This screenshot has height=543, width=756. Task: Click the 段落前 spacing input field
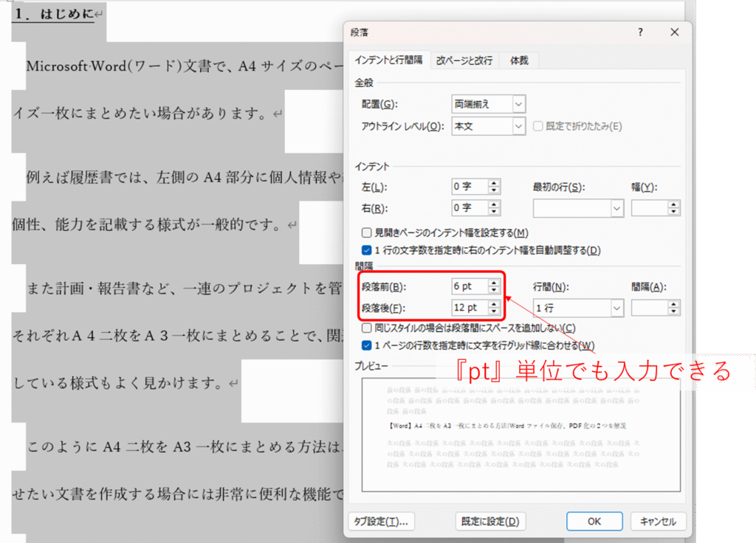[469, 286]
